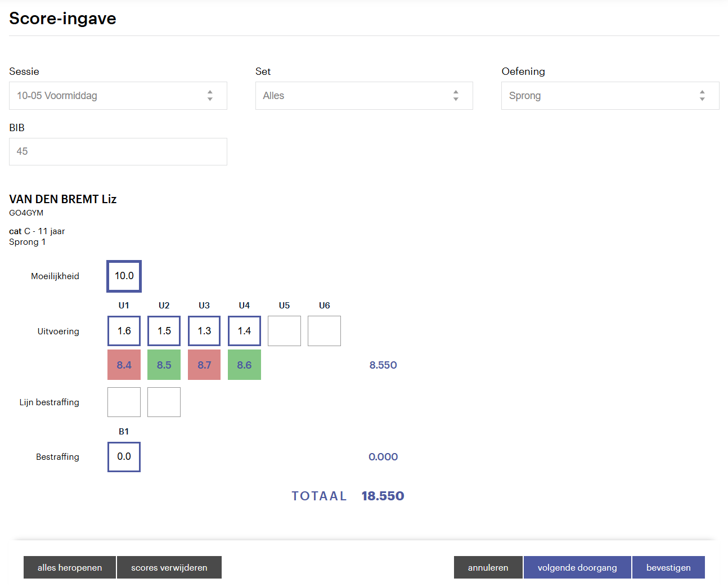Click the U2 execution score box
Viewport: 728px width, 587px height.
[x=164, y=331]
